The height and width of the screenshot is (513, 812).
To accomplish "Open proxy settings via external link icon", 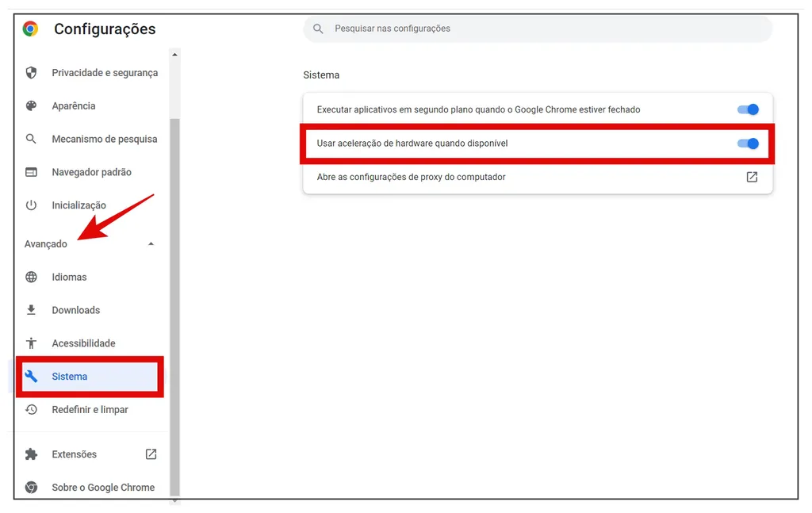I will [752, 177].
